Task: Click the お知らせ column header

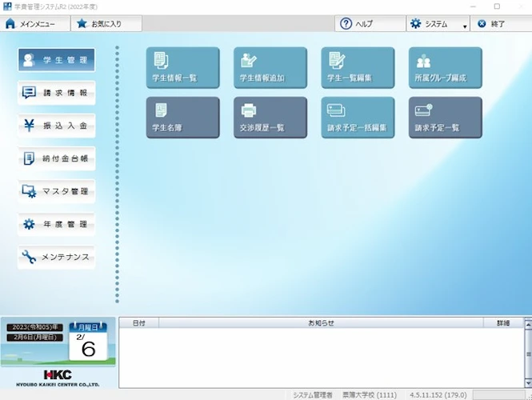Action: pos(321,323)
